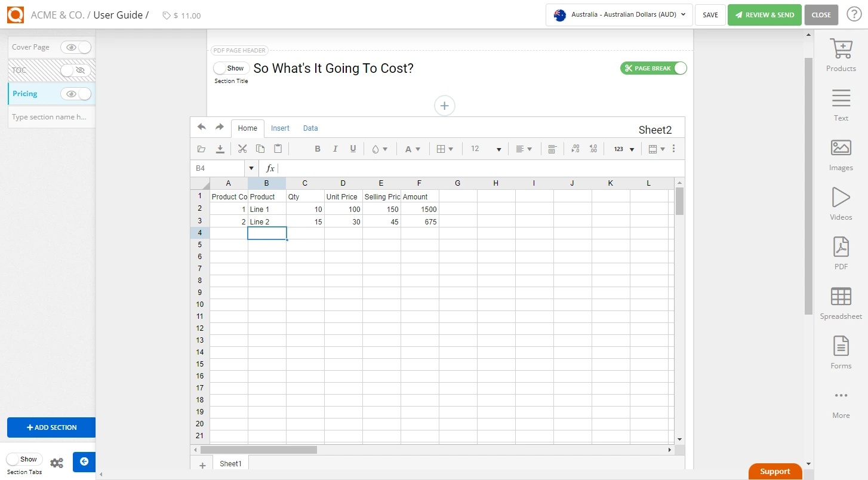Click the REVIEW & SEND button
The height and width of the screenshot is (480, 868).
(765, 14)
